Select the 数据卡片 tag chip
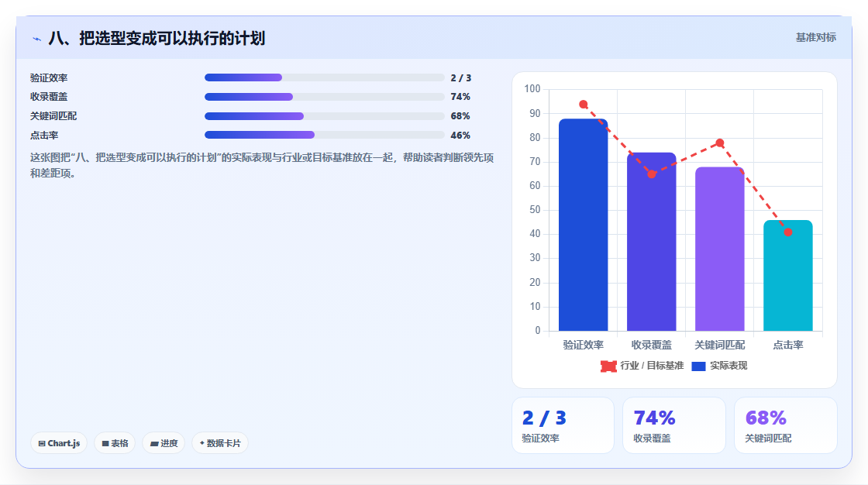 [220, 443]
